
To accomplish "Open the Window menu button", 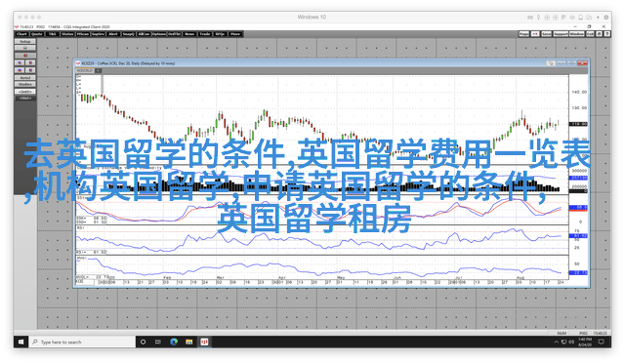I will pos(576,34).
